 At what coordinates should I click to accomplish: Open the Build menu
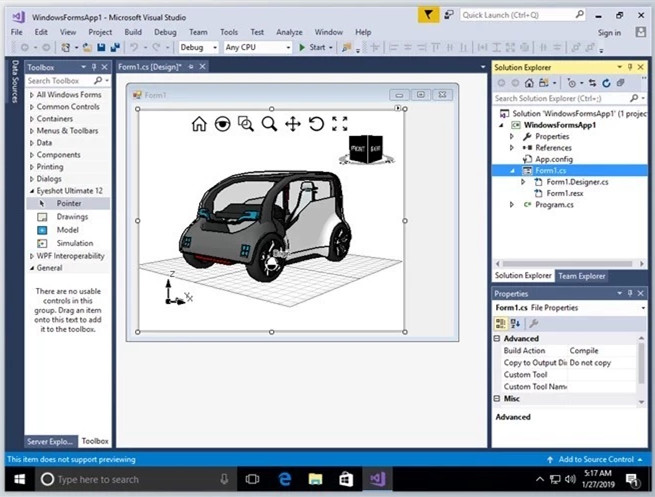coord(133,32)
